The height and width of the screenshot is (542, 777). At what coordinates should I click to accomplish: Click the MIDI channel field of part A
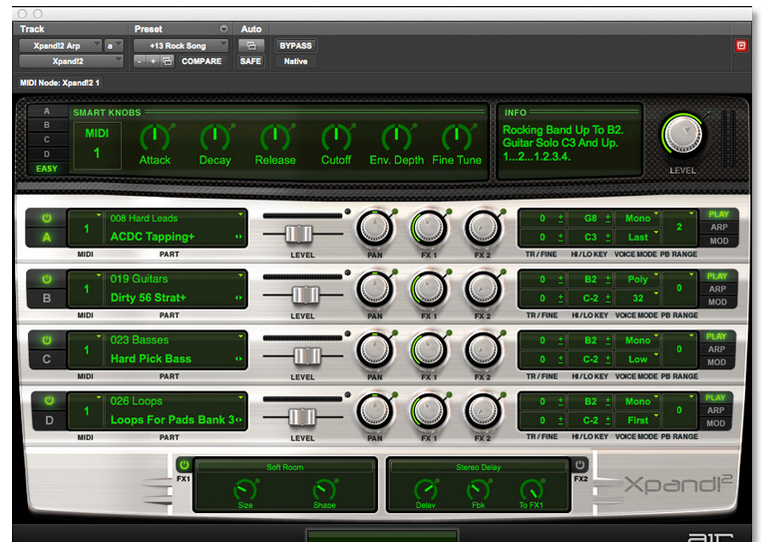[86, 228]
